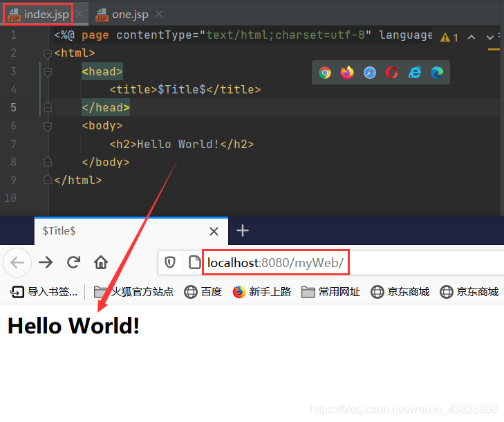Open page in Safari browser icon
Image resolution: width=504 pixels, height=422 pixels.
click(370, 73)
